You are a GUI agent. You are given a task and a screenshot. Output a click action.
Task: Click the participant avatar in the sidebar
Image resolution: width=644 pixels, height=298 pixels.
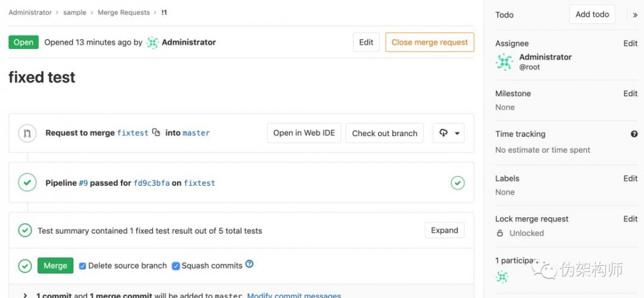coord(502,277)
